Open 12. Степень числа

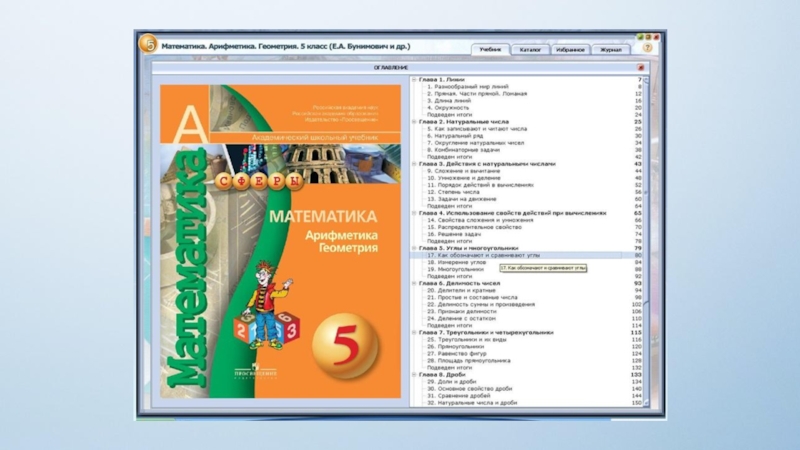(x=453, y=192)
